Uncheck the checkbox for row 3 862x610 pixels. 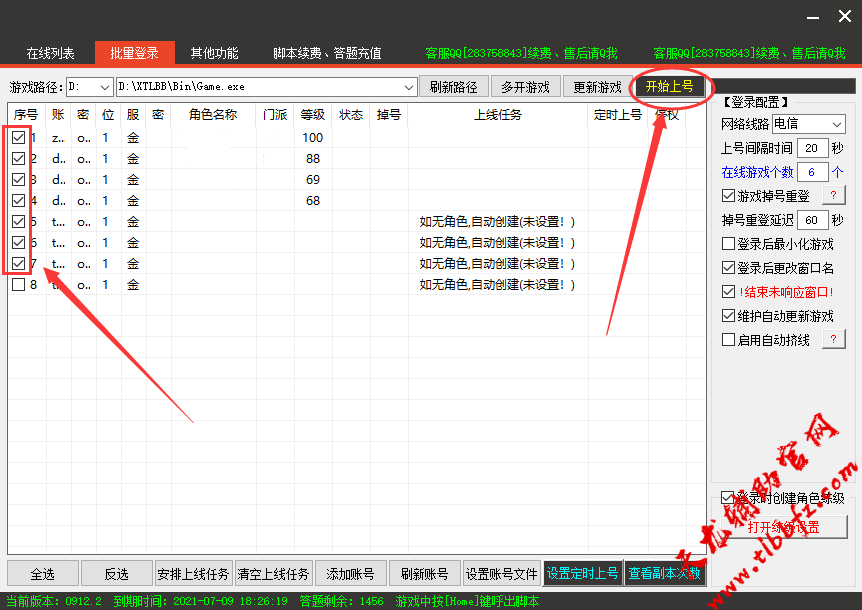tap(19, 180)
